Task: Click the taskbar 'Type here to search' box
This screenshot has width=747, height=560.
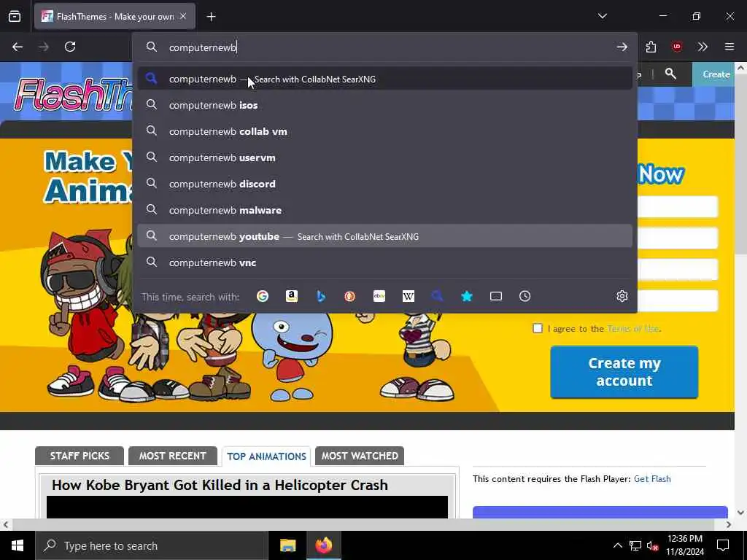Action: click(152, 545)
